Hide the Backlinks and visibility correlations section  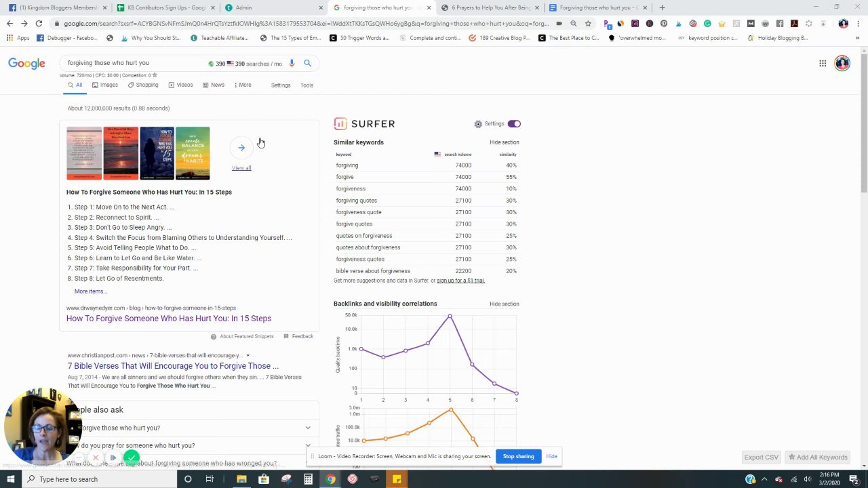pyautogui.click(x=505, y=304)
